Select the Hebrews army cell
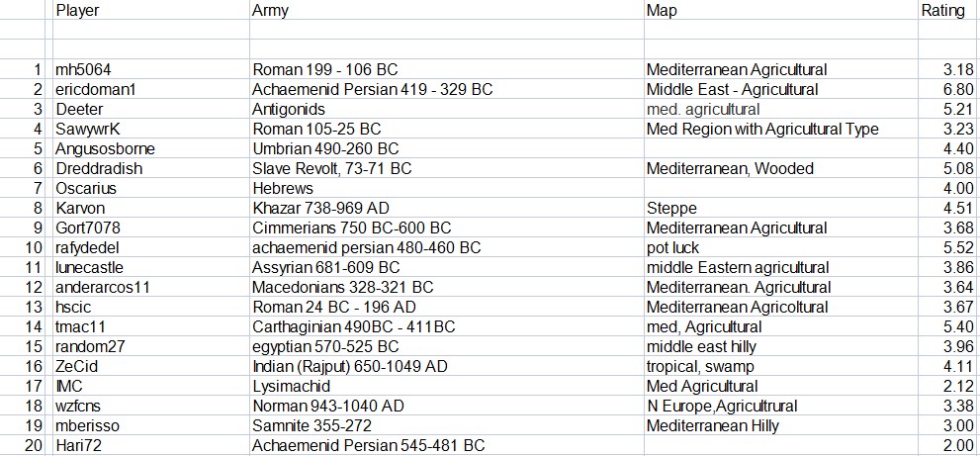This screenshot has height=456, width=980. point(447,188)
